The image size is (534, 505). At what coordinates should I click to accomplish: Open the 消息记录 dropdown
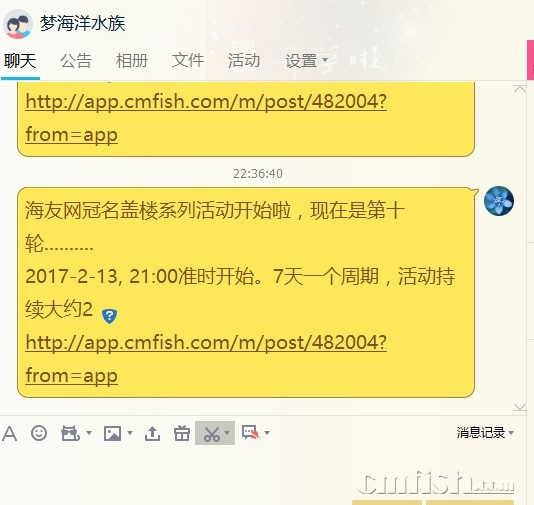point(485,432)
